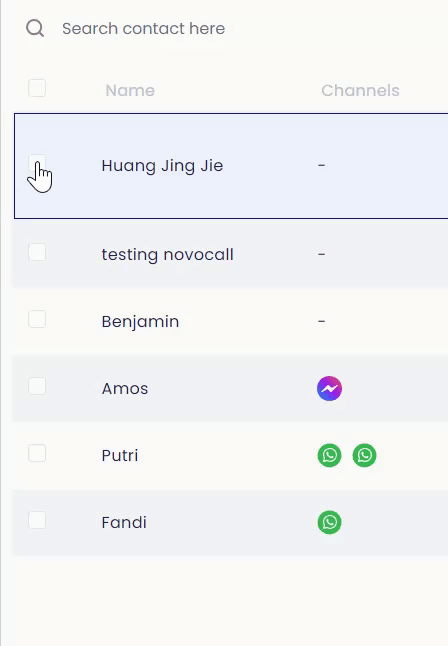448x646 pixels.
Task: Open Benjamin's contact entry
Action: pos(140,322)
